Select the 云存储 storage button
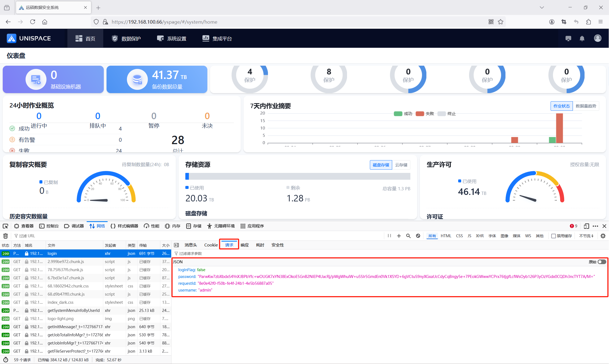The height and width of the screenshot is (364, 609). [x=401, y=165]
